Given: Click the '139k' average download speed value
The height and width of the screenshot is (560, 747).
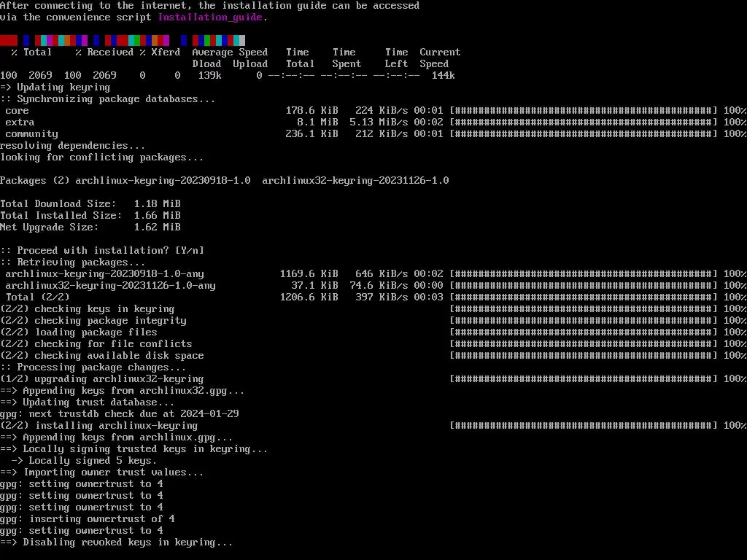Looking at the screenshot, I should tap(209, 76).
